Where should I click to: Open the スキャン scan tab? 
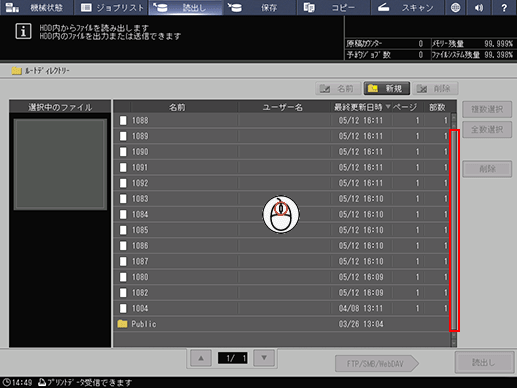click(x=408, y=7)
